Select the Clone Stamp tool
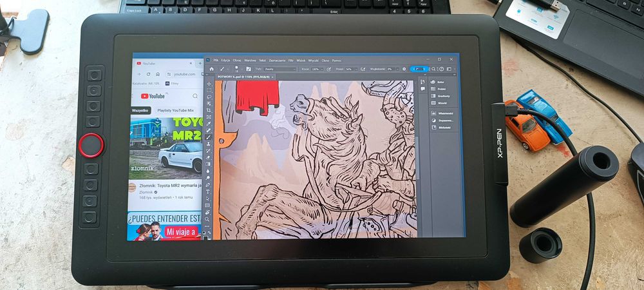The image size is (644, 290). [208, 144]
